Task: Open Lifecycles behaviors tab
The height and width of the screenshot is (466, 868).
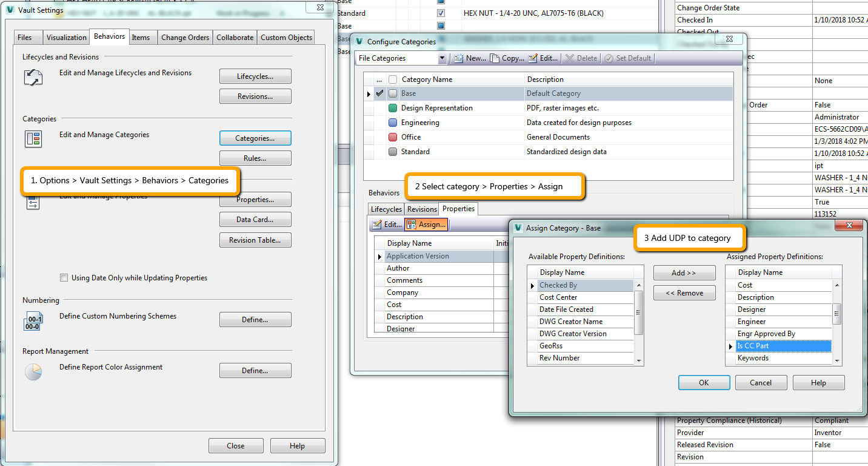Action: click(x=386, y=209)
